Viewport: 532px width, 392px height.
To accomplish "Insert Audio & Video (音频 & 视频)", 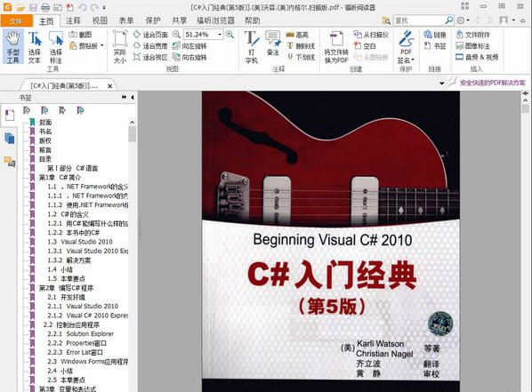I will pyautogui.click(x=477, y=57).
